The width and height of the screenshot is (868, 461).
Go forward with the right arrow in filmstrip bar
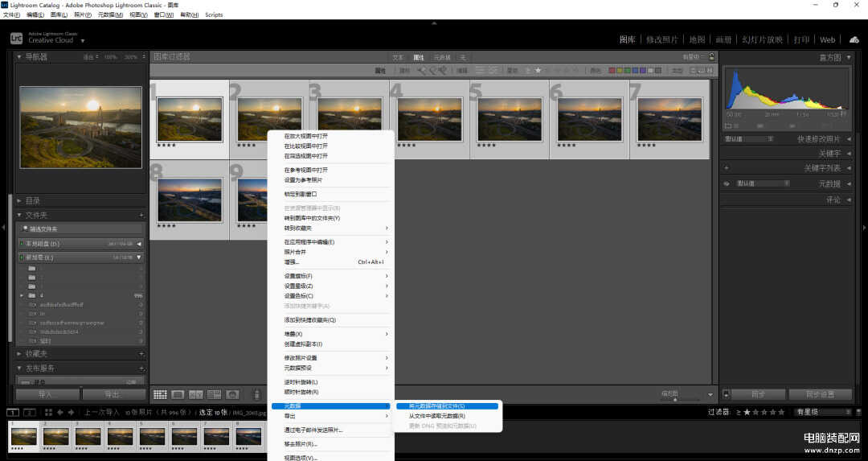tap(71, 412)
